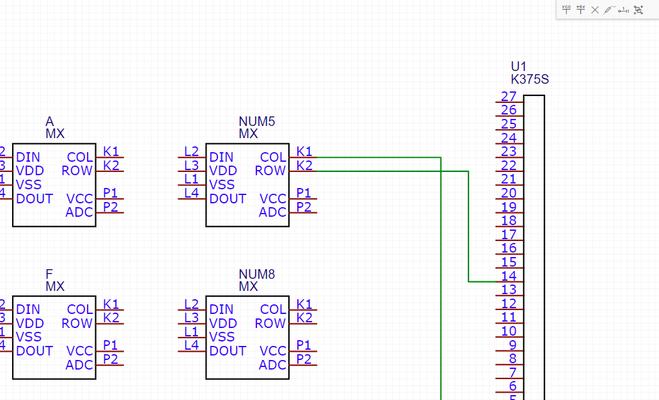Click the P1 VCC pin of NUM5

click(x=303, y=195)
